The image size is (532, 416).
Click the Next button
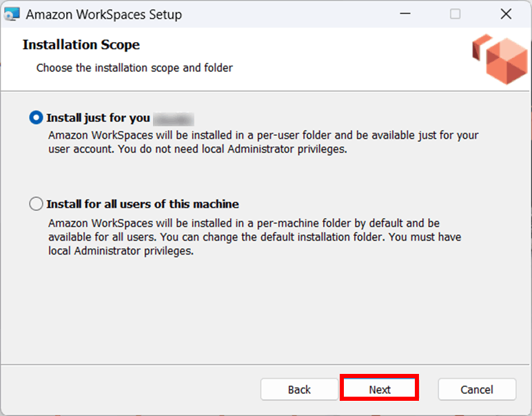coord(379,389)
